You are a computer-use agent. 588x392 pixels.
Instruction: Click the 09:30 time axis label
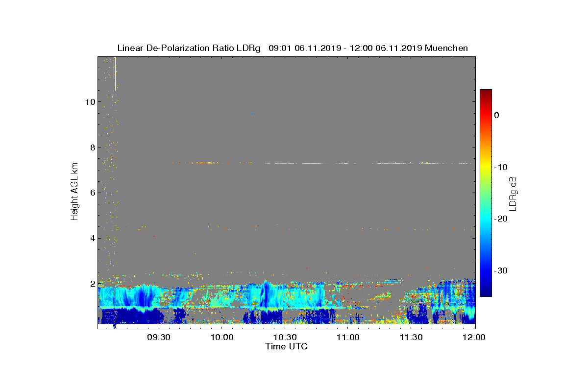tap(158, 337)
